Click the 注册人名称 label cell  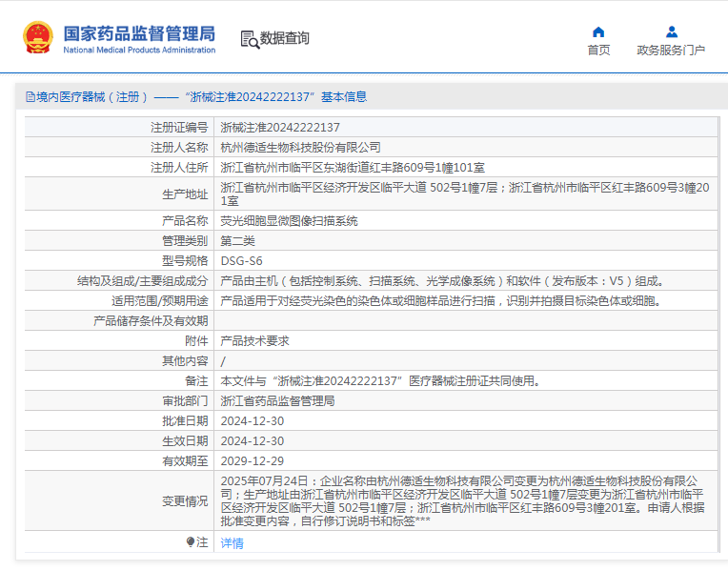coord(119,148)
